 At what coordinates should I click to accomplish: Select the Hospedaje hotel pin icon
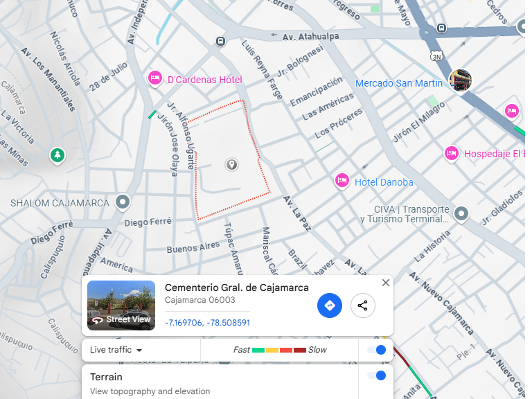pos(451,152)
